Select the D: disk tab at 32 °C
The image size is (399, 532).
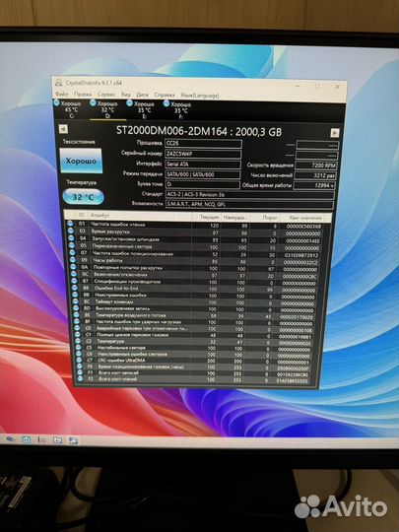coord(107,110)
